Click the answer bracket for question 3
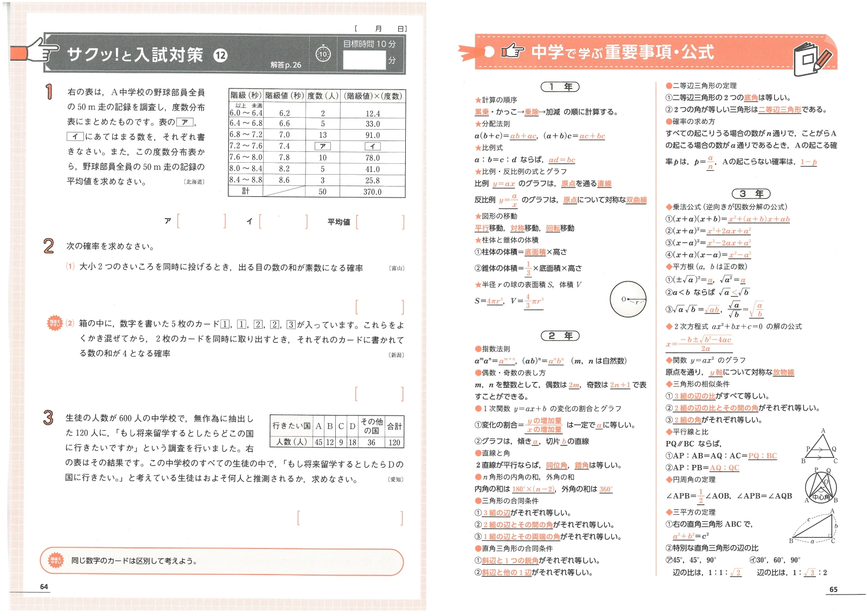The width and height of the screenshot is (868, 613). pos(350,518)
